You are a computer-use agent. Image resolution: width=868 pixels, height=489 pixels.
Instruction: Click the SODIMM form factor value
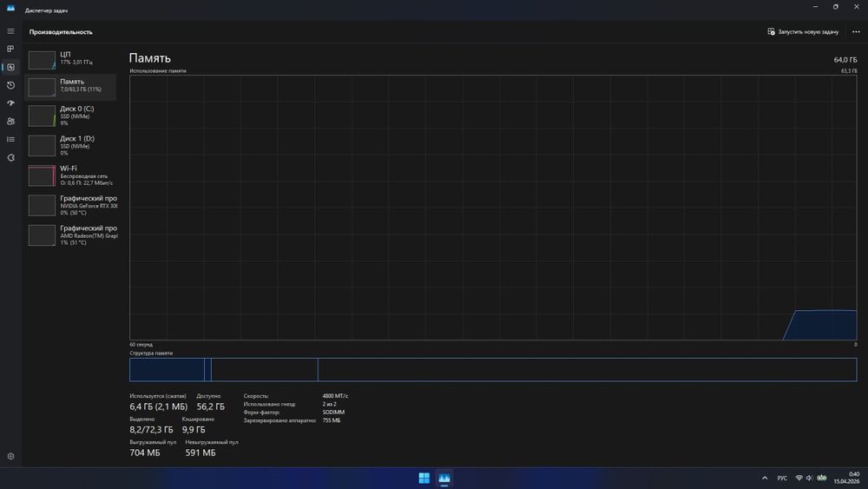(334, 412)
